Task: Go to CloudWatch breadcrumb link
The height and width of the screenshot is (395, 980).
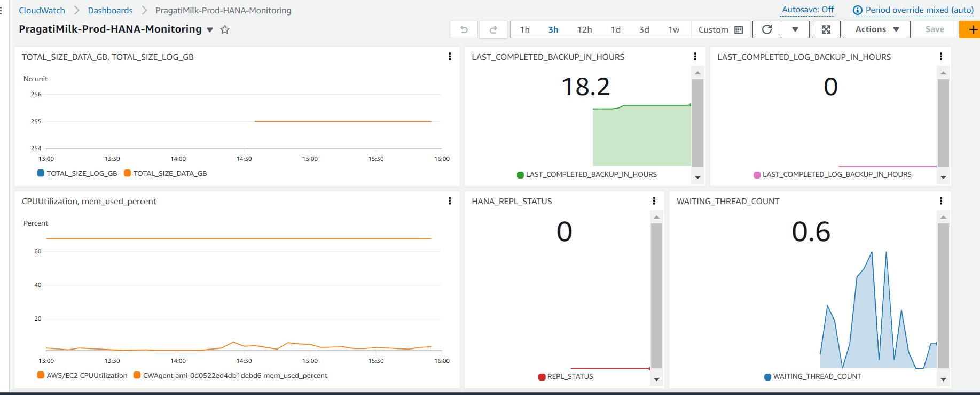Action: point(42,10)
